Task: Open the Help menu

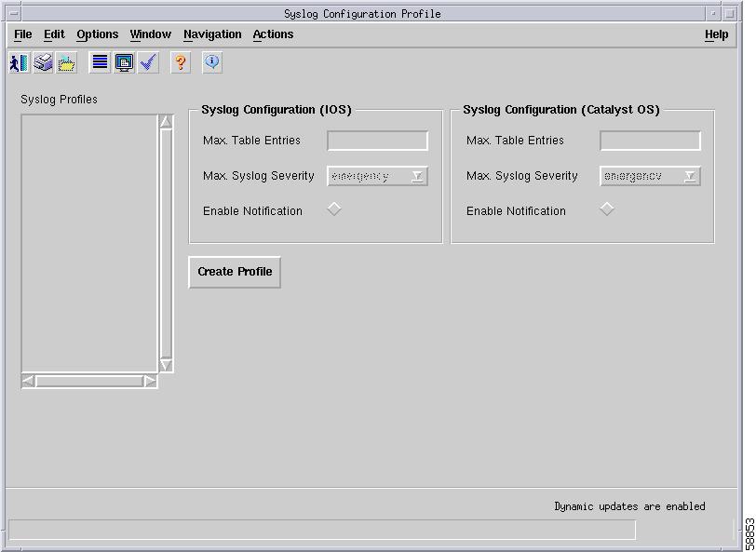Action: (x=717, y=34)
